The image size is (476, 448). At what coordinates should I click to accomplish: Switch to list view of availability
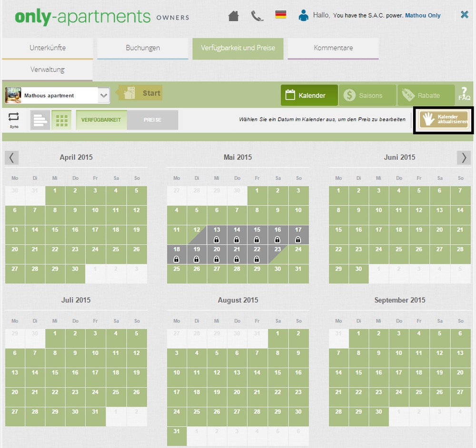(x=40, y=120)
